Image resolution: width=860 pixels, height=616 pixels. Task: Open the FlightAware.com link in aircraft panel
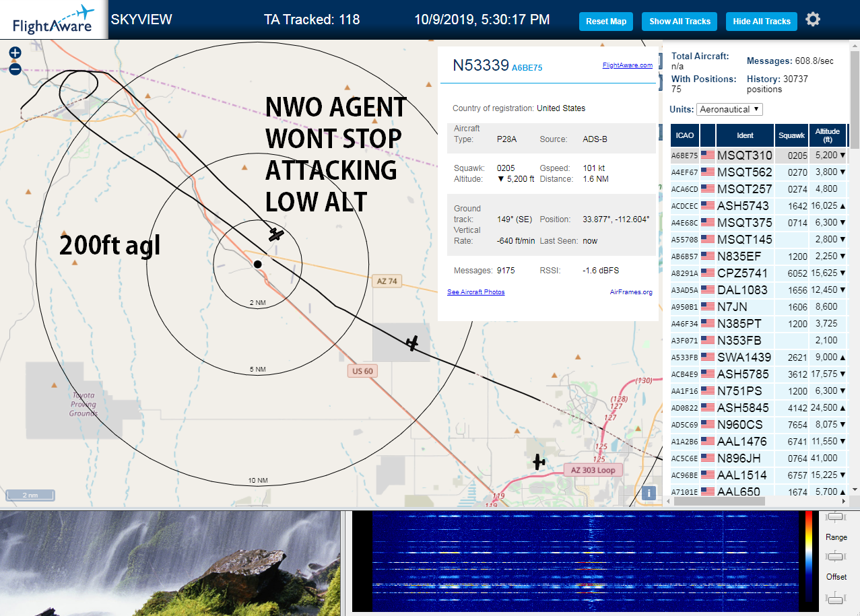coord(627,65)
